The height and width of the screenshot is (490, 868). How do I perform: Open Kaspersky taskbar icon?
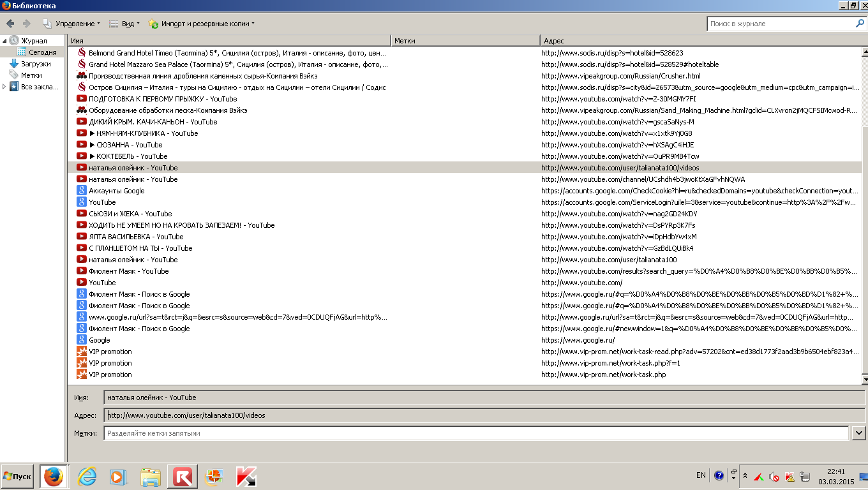(x=246, y=477)
